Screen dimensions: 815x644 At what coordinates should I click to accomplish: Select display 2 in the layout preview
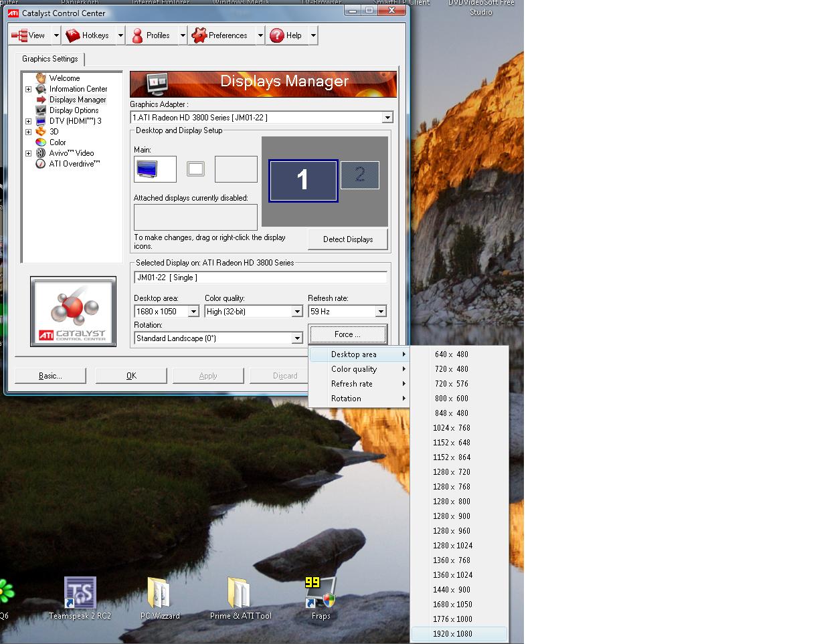[360, 175]
